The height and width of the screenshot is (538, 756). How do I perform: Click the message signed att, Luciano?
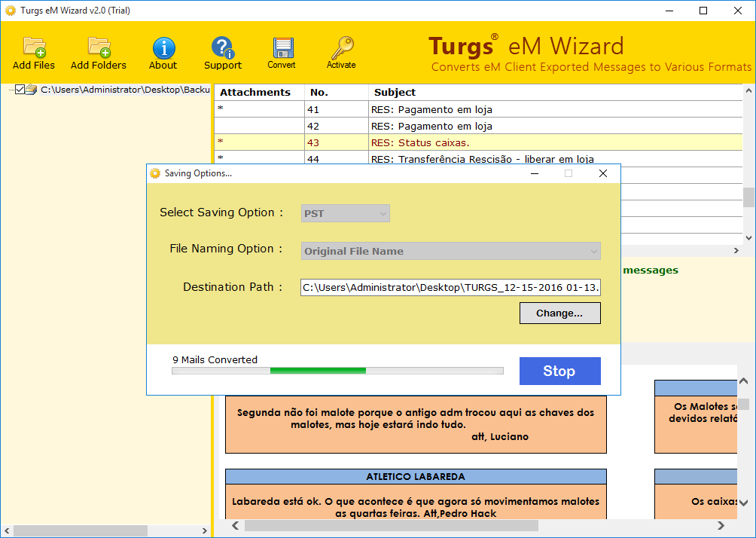(x=416, y=425)
